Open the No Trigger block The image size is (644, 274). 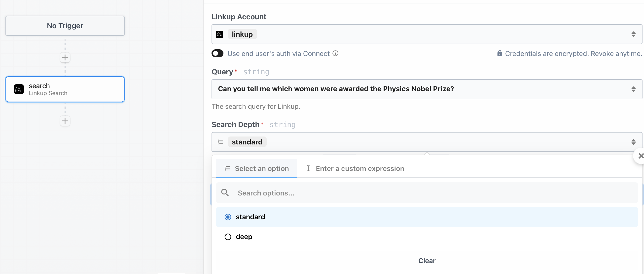pos(65,26)
